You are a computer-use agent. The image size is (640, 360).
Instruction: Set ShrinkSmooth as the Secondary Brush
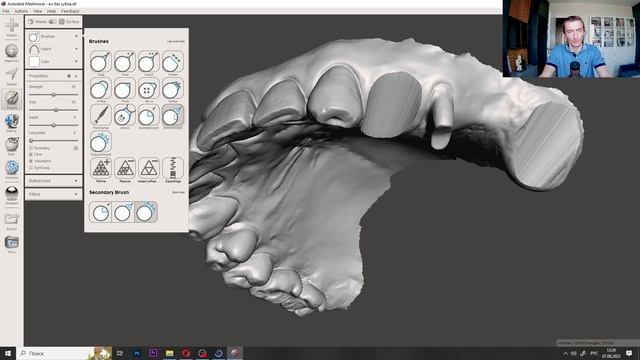click(123, 212)
